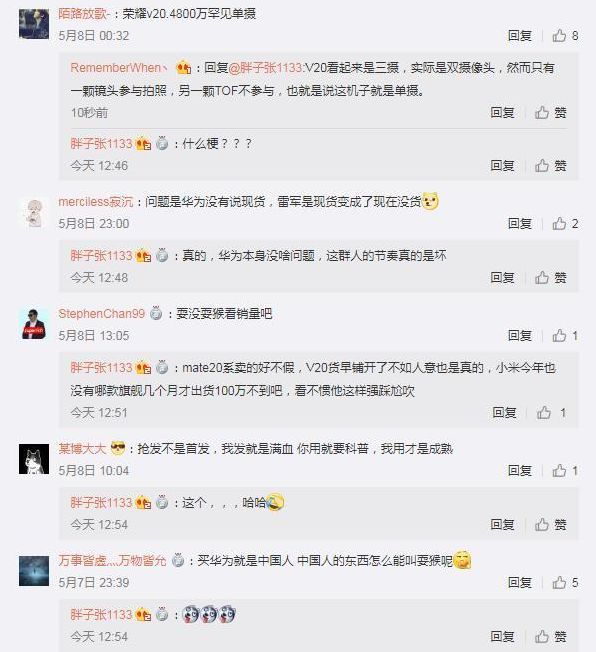Like 胖子张1133's mate20 reply with 1 like

(x=551, y=412)
